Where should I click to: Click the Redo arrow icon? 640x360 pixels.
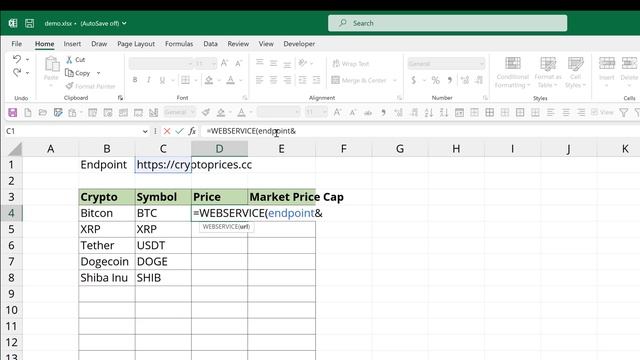pyautogui.click(x=17, y=73)
